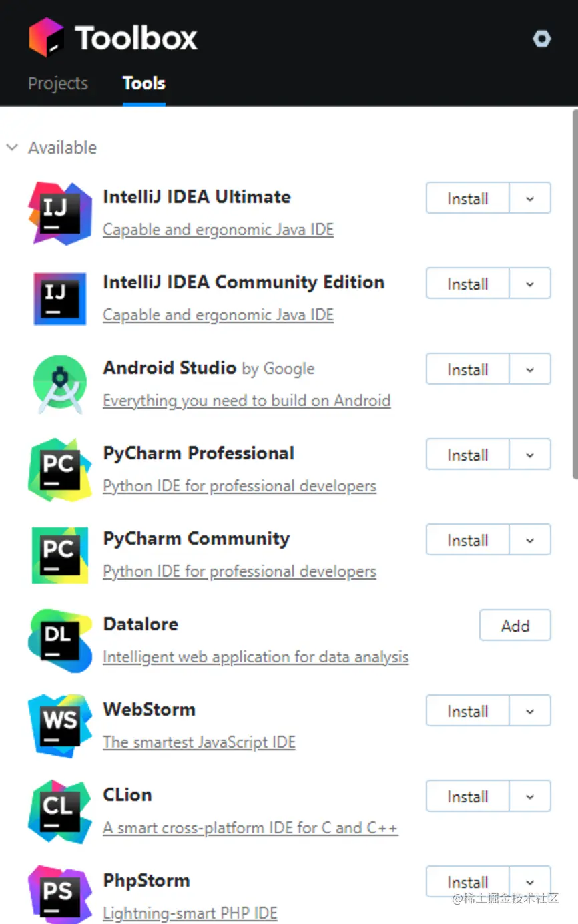Click the IntelliJ IDEA Ultimate app icon
Image resolution: width=578 pixels, height=924 pixels.
pyautogui.click(x=60, y=214)
